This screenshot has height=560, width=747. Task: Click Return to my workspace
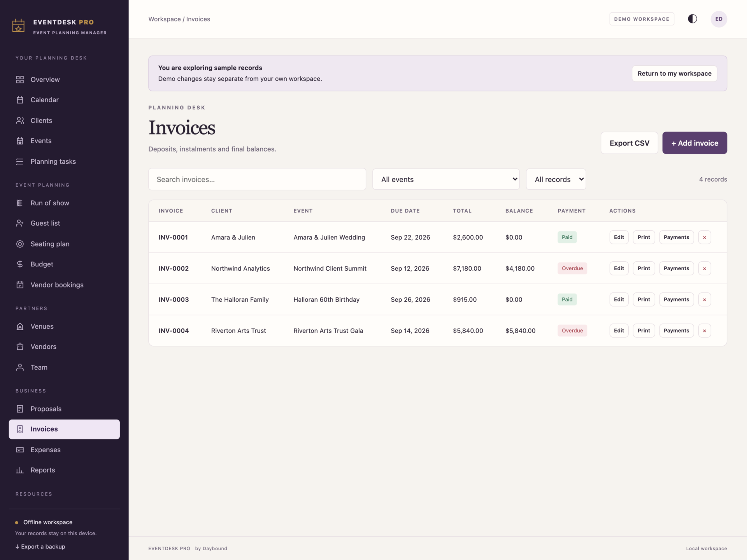coord(674,73)
